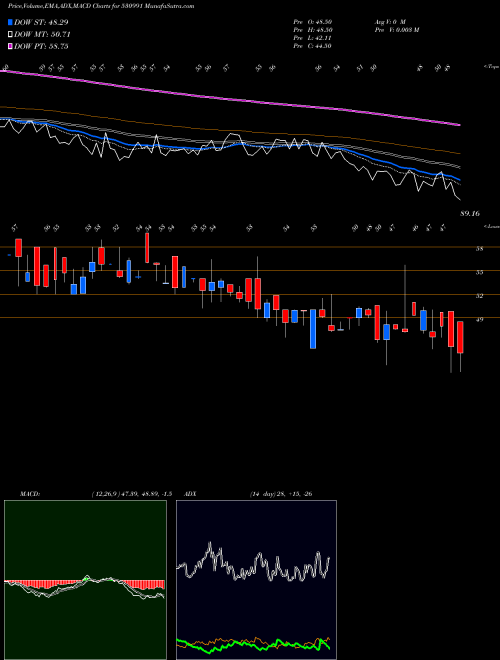Click the 52 price axis label

pyautogui.click(x=479, y=296)
